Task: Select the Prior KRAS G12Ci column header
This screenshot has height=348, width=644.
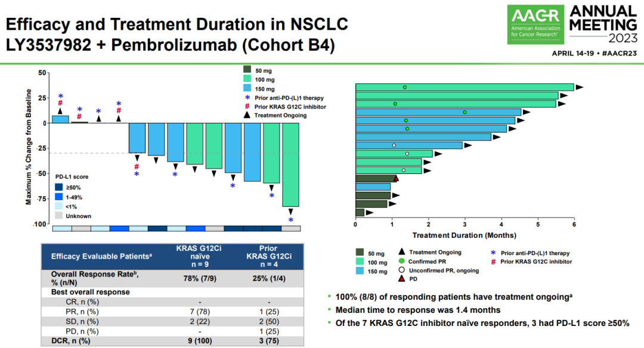Action: (x=271, y=256)
